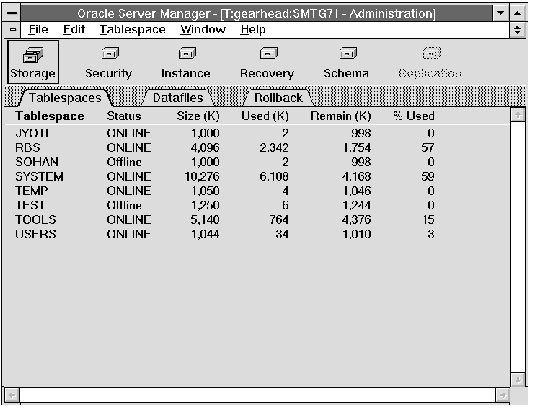
Task: Open the File menu
Action: [x=38, y=30]
